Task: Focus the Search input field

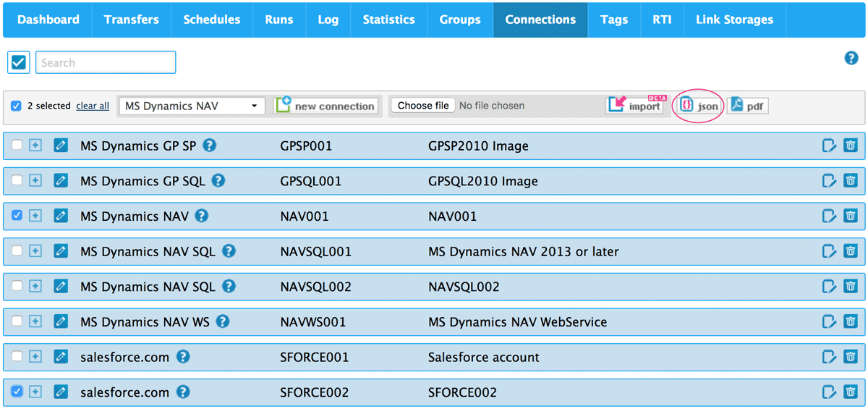Action: pyautogui.click(x=106, y=62)
